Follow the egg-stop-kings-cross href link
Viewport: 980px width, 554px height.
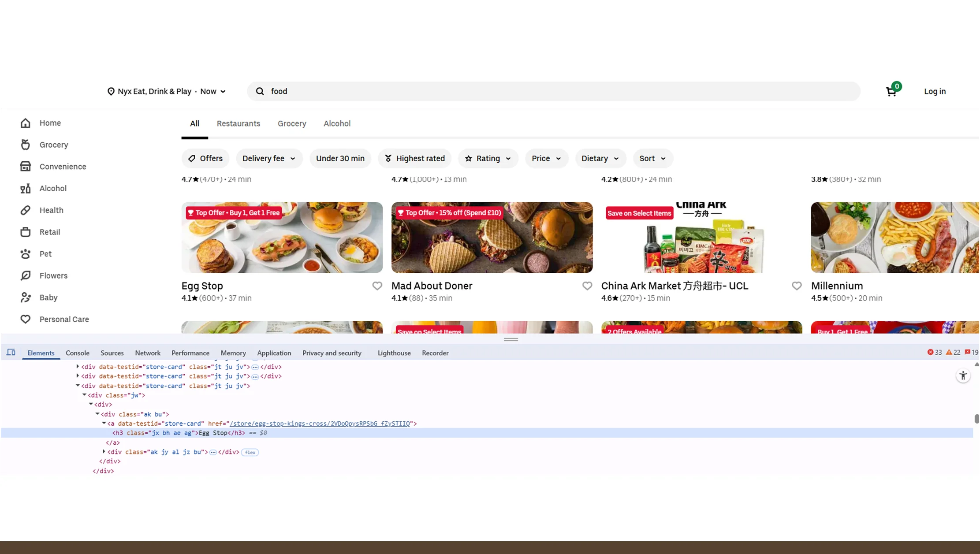320,424
